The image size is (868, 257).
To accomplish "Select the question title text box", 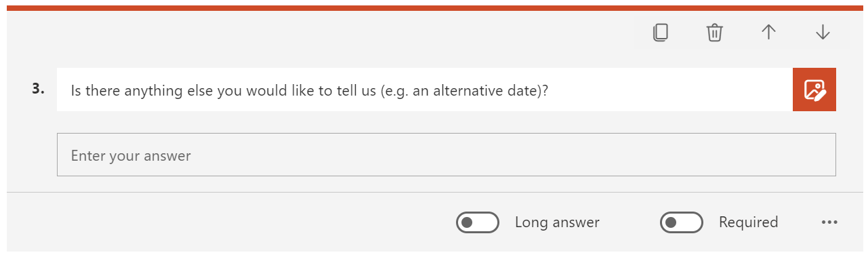I will click(425, 90).
